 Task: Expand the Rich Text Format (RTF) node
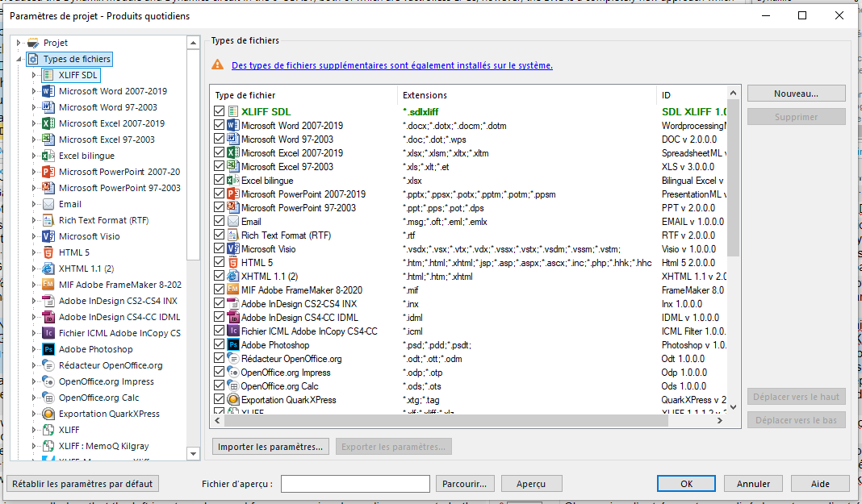34,220
